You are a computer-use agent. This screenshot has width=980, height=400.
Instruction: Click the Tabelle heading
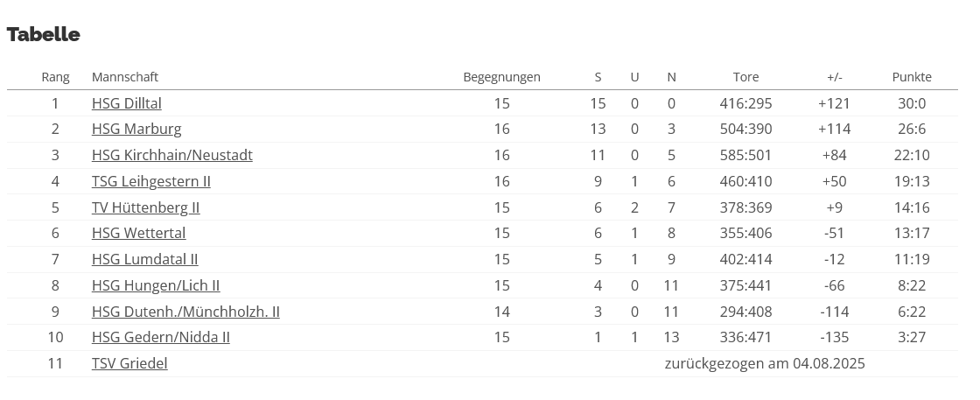tap(44, 34)
